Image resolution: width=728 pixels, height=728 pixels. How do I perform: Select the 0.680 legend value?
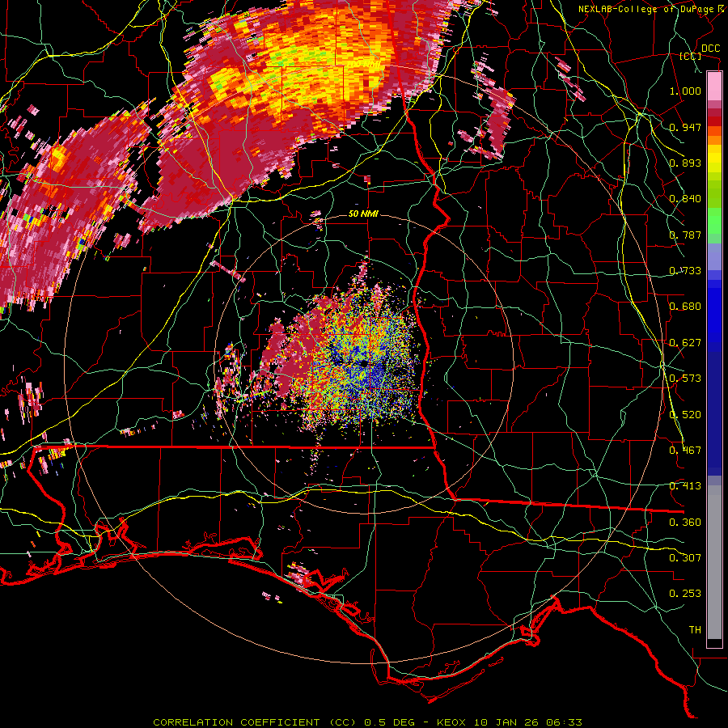685,307
